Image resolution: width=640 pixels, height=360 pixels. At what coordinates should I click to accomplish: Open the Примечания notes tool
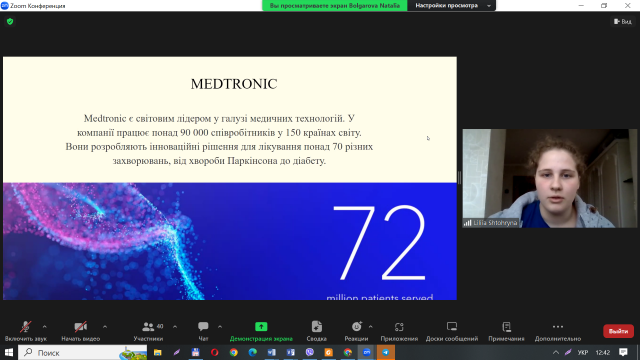point(507,331)
